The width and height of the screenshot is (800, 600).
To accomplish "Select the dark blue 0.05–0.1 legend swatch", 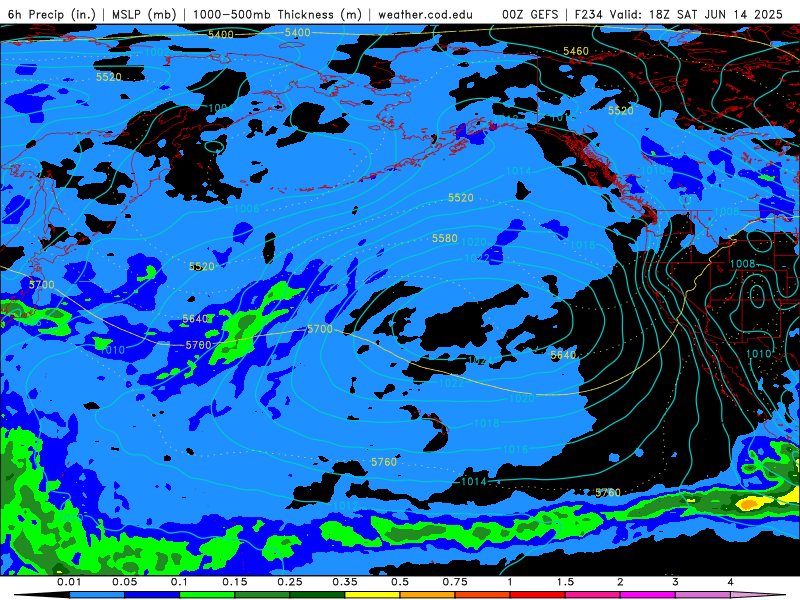I will point(152,595).
